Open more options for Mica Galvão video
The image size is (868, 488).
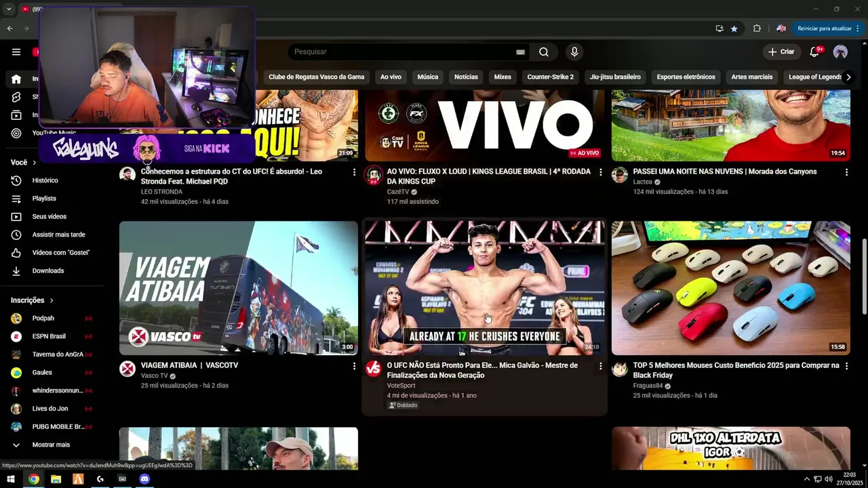click(600, 366)
